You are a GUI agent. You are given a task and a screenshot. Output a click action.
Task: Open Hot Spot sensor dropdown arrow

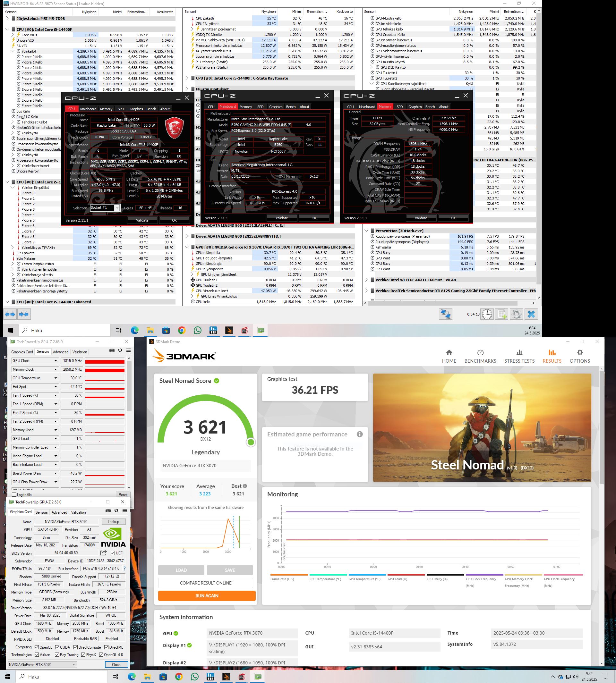click(x=56, y=387)
